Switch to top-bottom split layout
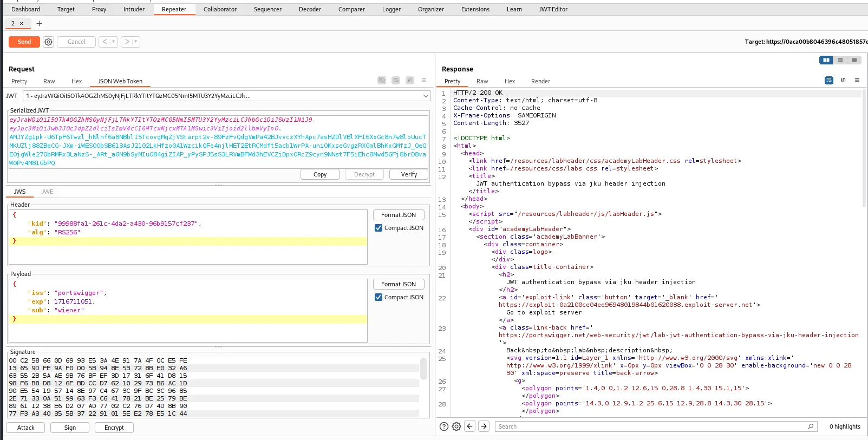 pos(840,60)
